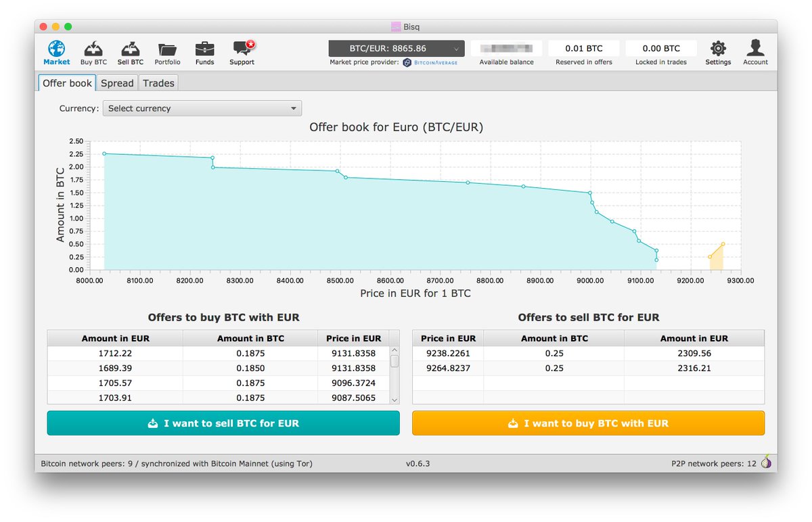Click the 9096.3724 price cell

pos(353,383)
